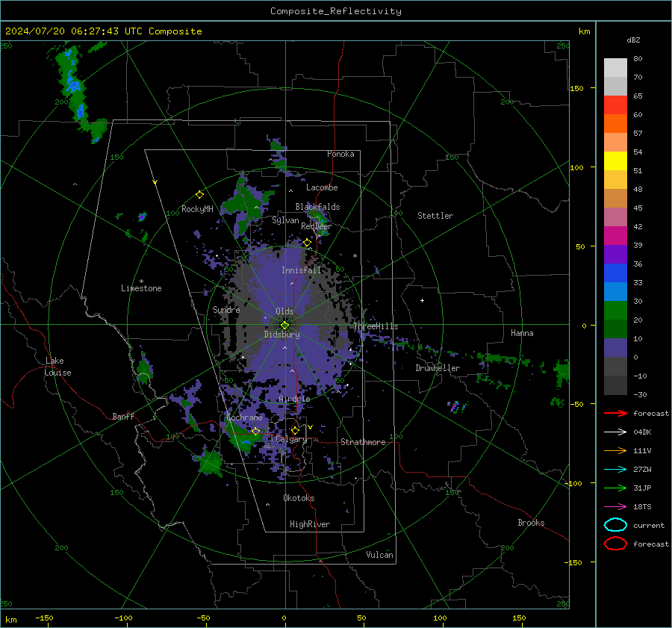
Task: Click the dBZ scale heading
Action: (633, 40)
